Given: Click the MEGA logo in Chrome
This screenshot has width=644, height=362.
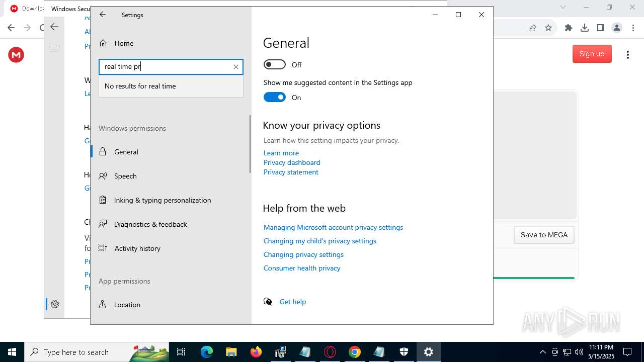Looking at the screenshot, I should click(x=16, y=54).
